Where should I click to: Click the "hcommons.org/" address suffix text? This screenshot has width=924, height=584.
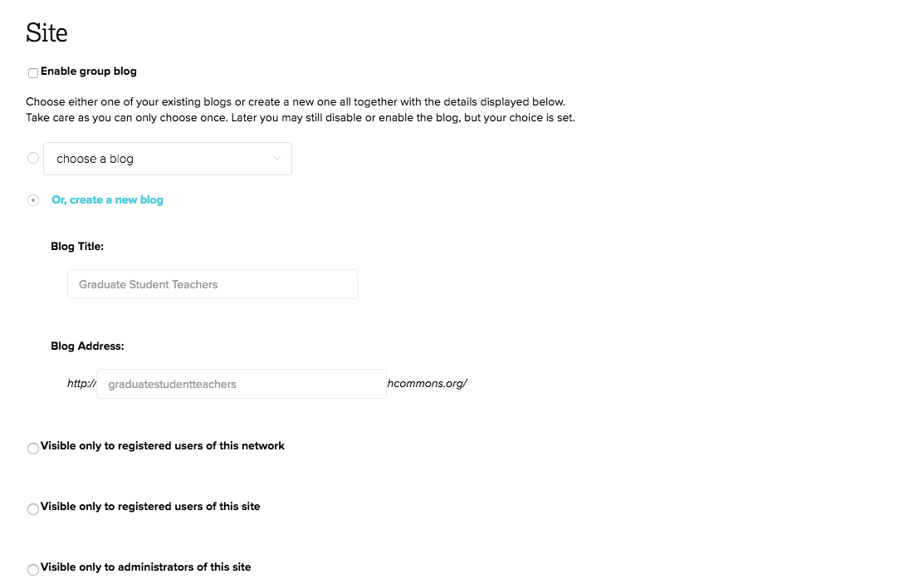click(x=428, y=384)
